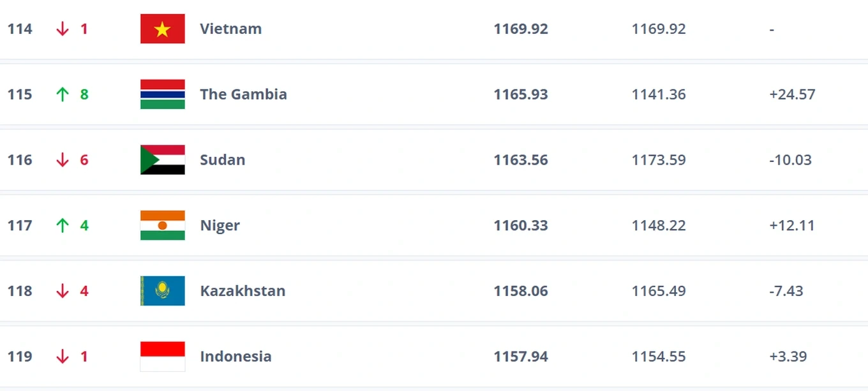Viewport: 868px width, 391px height.
Task: Click the Indonesia flag icon
Action: 163,356
